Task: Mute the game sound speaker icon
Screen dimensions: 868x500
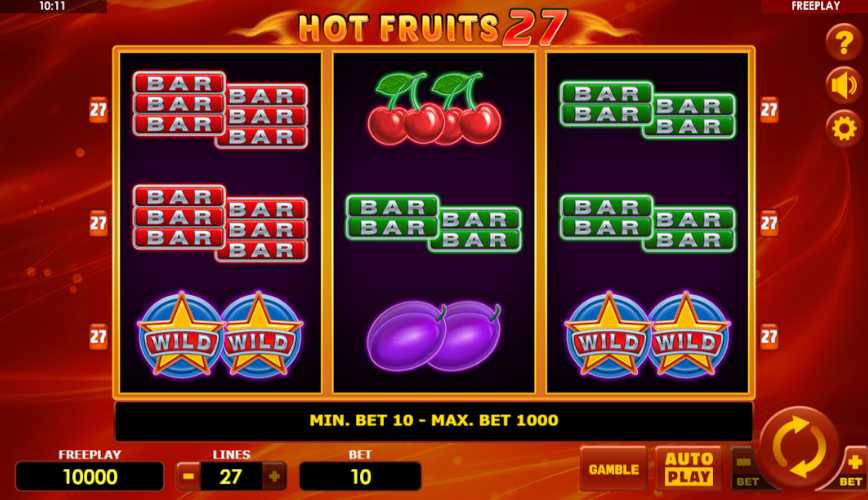Action: pos(843,86)
